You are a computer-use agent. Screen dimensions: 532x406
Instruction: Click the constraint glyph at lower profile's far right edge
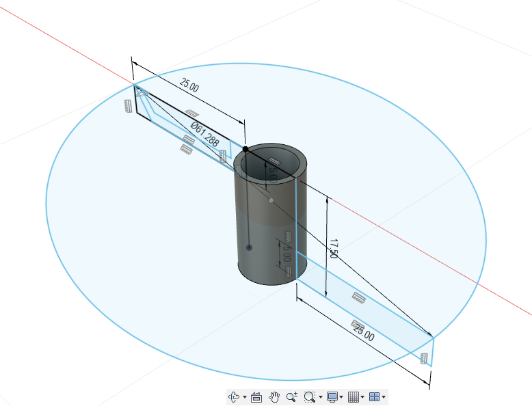(x=423, y=359)
